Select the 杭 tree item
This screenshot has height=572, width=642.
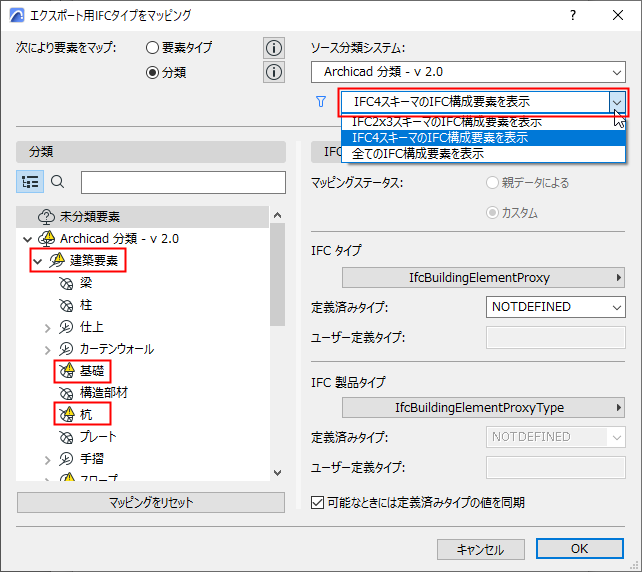[x=86, y=415]
